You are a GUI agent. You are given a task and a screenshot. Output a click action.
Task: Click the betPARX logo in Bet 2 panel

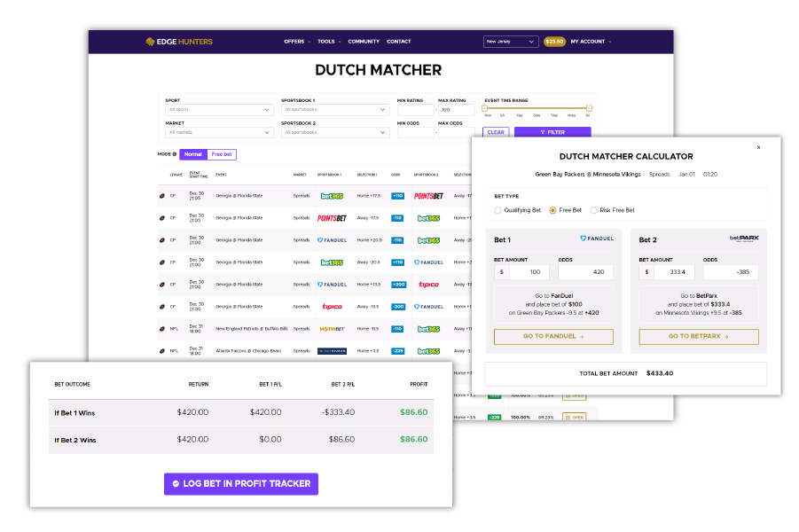(744, 238)
